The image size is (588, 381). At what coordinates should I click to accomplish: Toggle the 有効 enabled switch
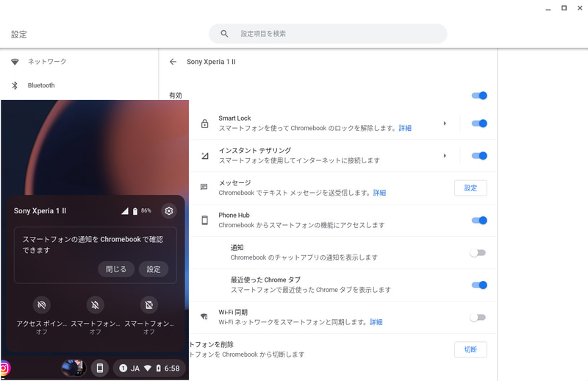click(479, 96)
